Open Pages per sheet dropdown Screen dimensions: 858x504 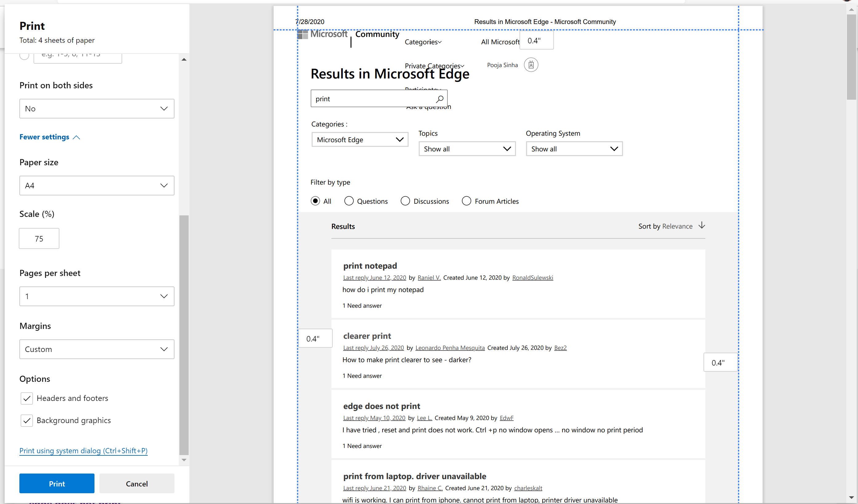97,296
